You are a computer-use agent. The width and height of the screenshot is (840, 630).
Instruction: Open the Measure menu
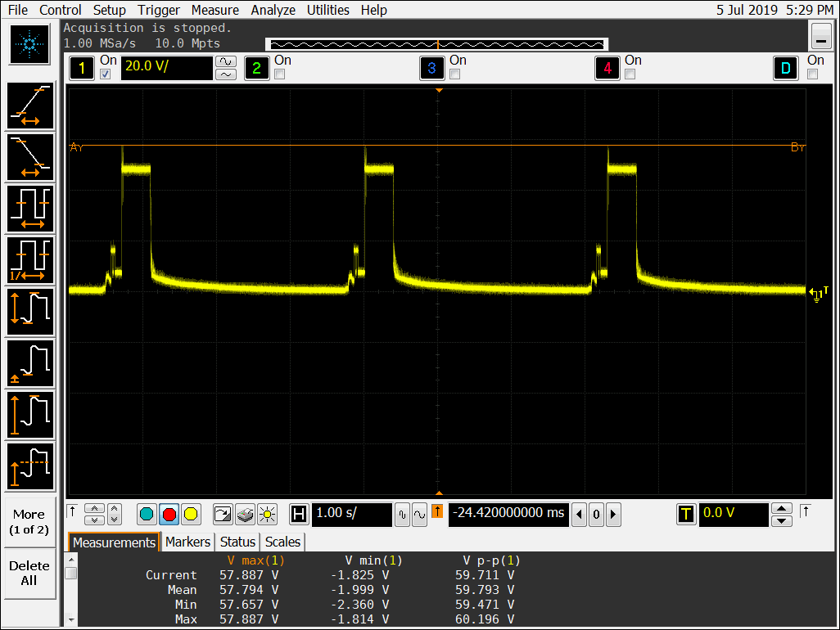point(215,10)
